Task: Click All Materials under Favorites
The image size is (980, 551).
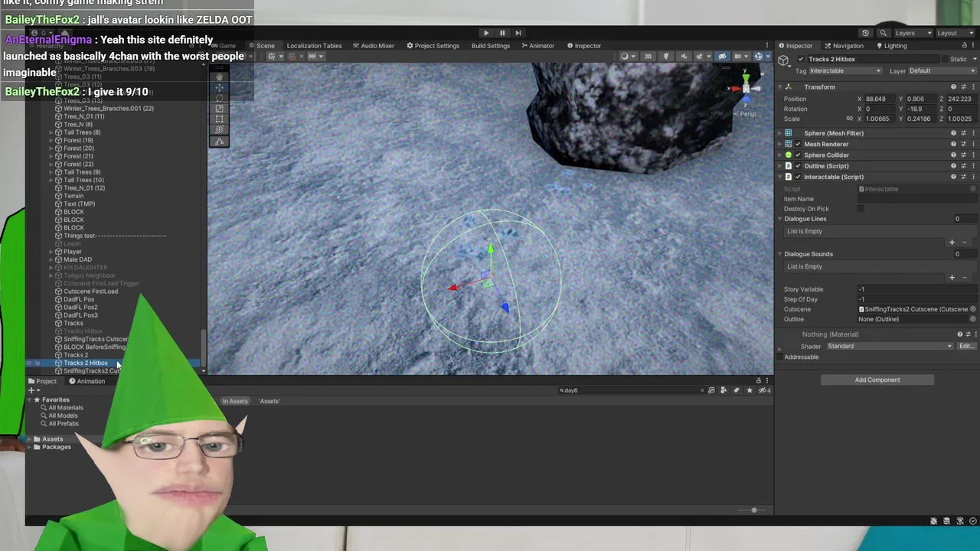Action: tap(65, 408)
